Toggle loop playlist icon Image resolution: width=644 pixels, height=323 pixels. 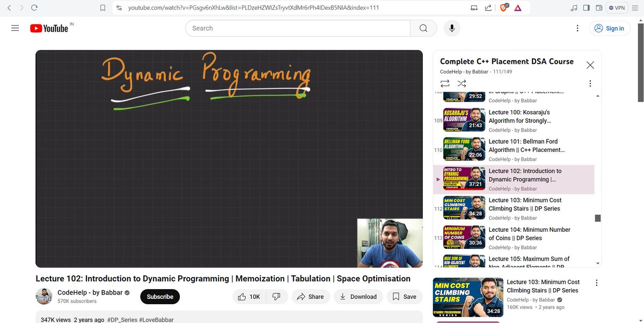[445, 83]
